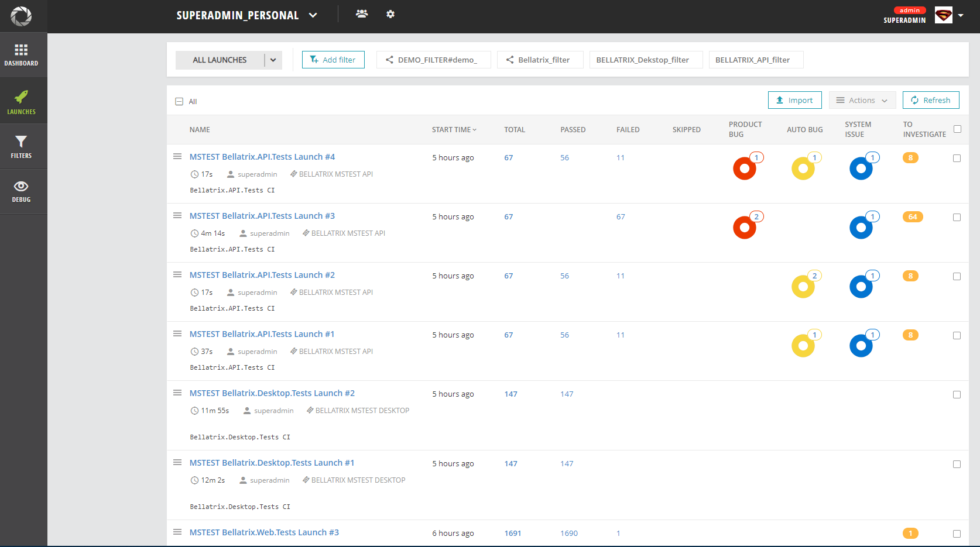The height and width of the screenshot is (547, 980).
Task: Open hamburger menu for API.Tests Launch #3
Action: [177, 215]
